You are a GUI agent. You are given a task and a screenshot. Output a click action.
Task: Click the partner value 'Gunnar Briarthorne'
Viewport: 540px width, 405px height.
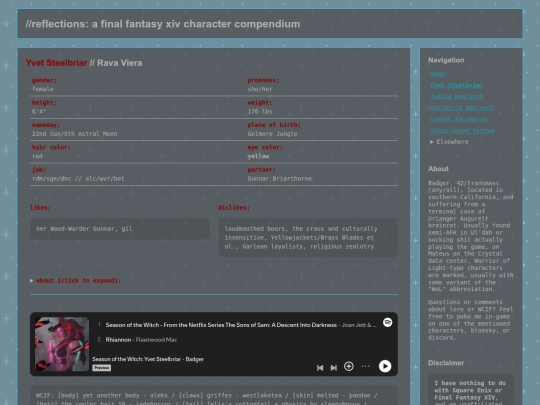[280, 179]
